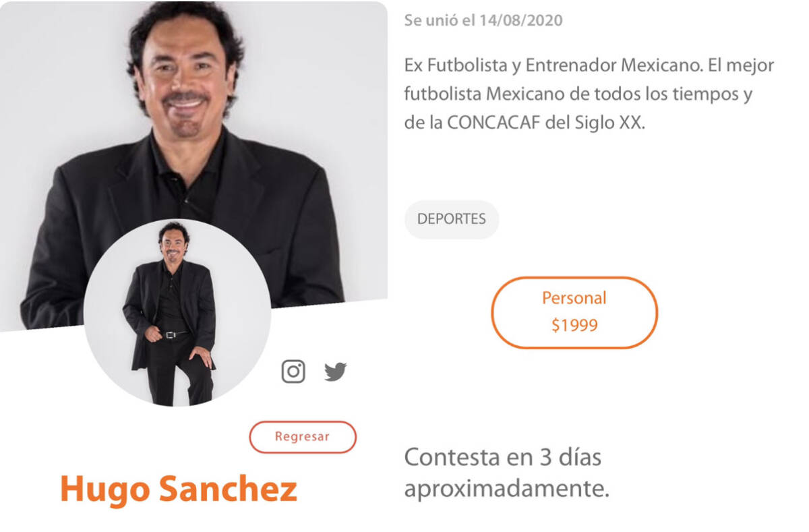
Task: Click the date 14/08/2020
Action: click(x=521, y=20)
